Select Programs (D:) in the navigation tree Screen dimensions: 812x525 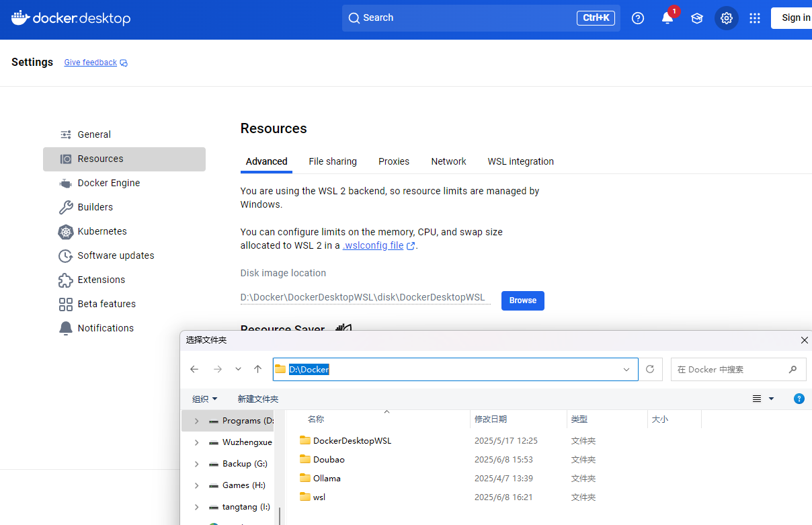point(248,421)
